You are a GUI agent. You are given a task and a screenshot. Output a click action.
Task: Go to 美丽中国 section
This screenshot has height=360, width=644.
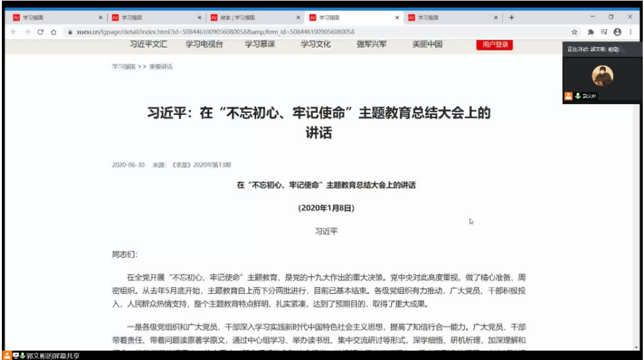(427, 44)
